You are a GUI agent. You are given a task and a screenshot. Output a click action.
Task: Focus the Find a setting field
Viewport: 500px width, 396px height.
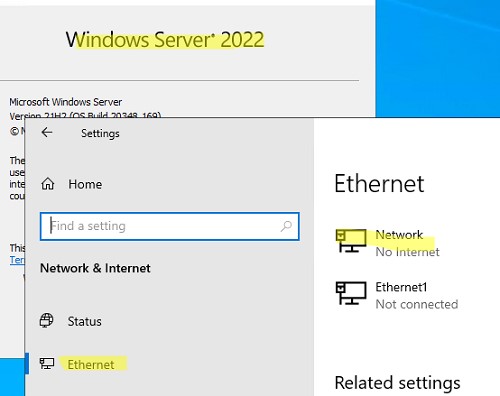169,226
